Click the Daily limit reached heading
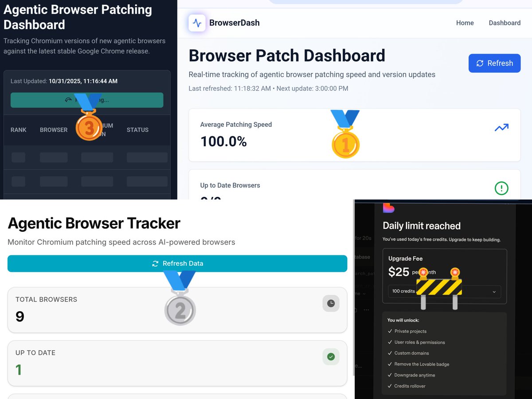Screen dimensions: 532x399 [422, 226]
